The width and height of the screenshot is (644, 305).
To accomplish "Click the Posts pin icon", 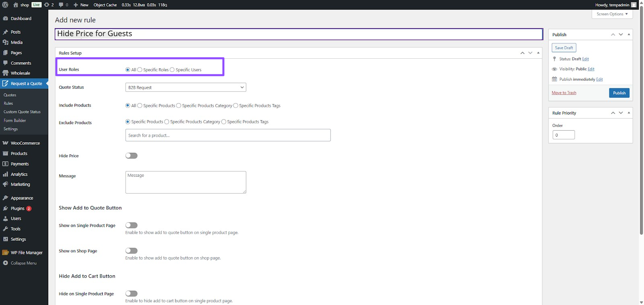I will point(5,32).
